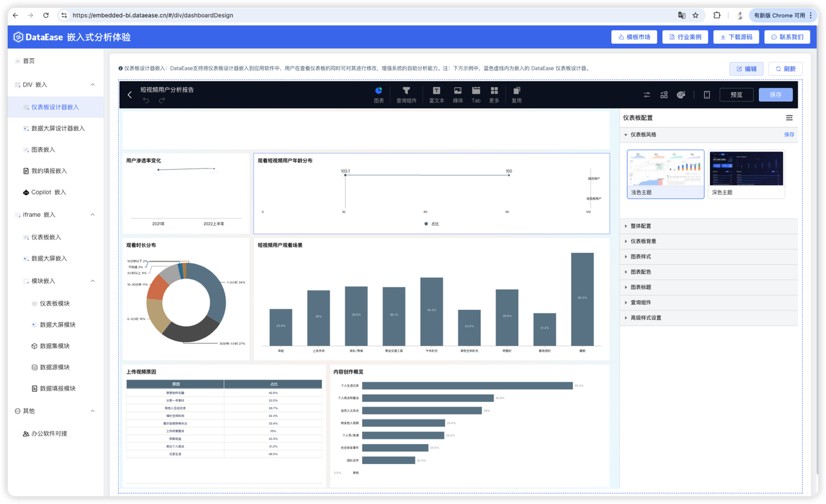Collapse the DIV 嵌入 sidebar group
The image size is (826, 504).
coord(92,85)
